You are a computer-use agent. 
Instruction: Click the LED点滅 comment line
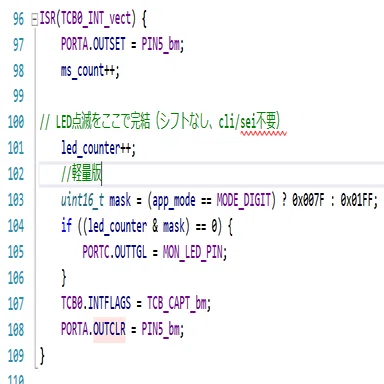160,122
